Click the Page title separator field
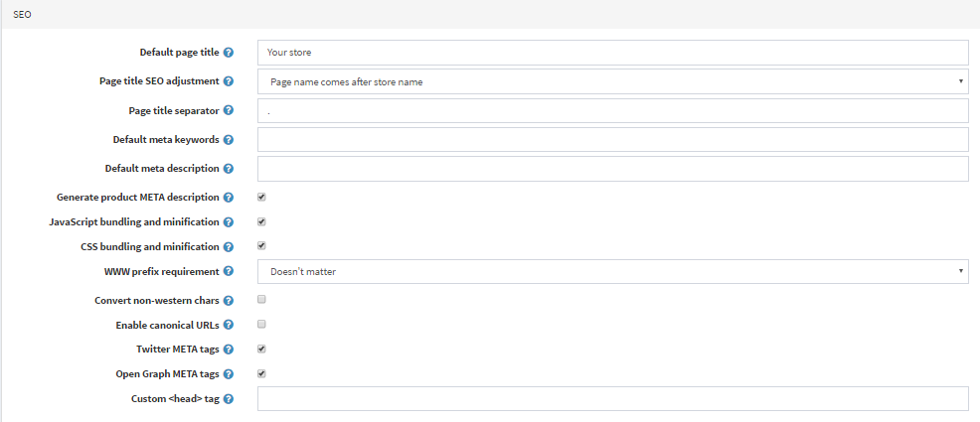This screenshot has width=980, height=422. pyautogui.click(x=612, y=110)
